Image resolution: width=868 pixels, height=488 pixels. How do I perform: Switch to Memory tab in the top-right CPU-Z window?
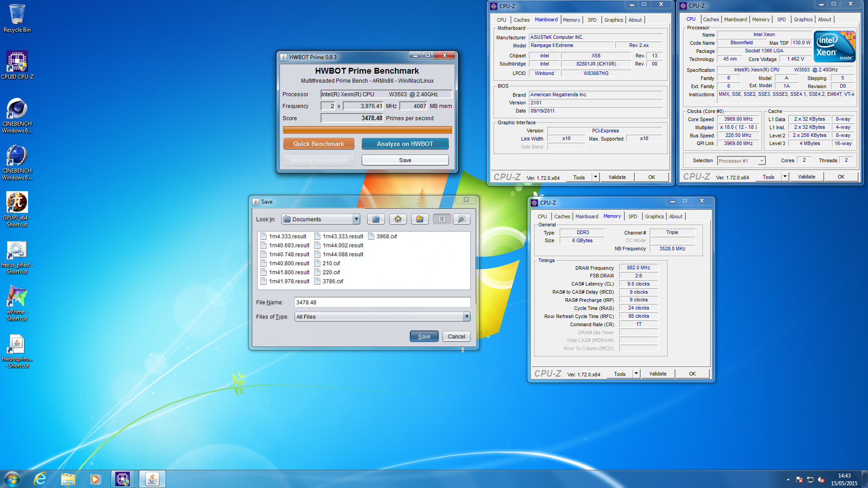(761, 19)
